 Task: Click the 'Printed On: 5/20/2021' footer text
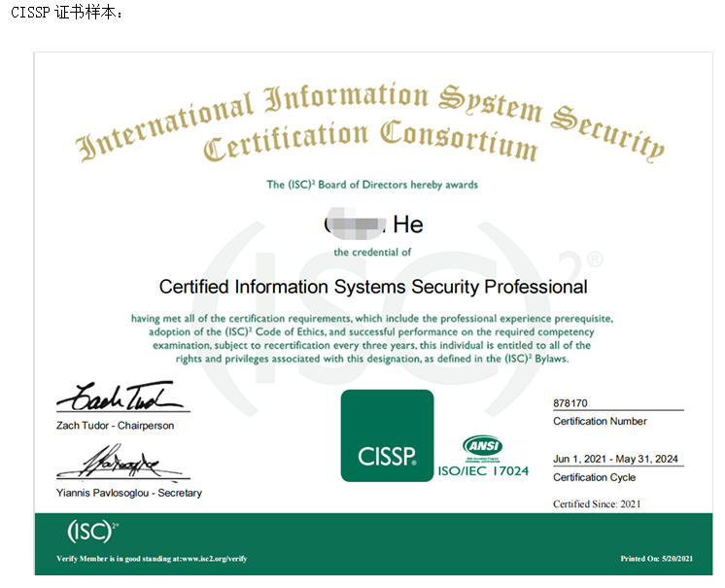point(657,559)
